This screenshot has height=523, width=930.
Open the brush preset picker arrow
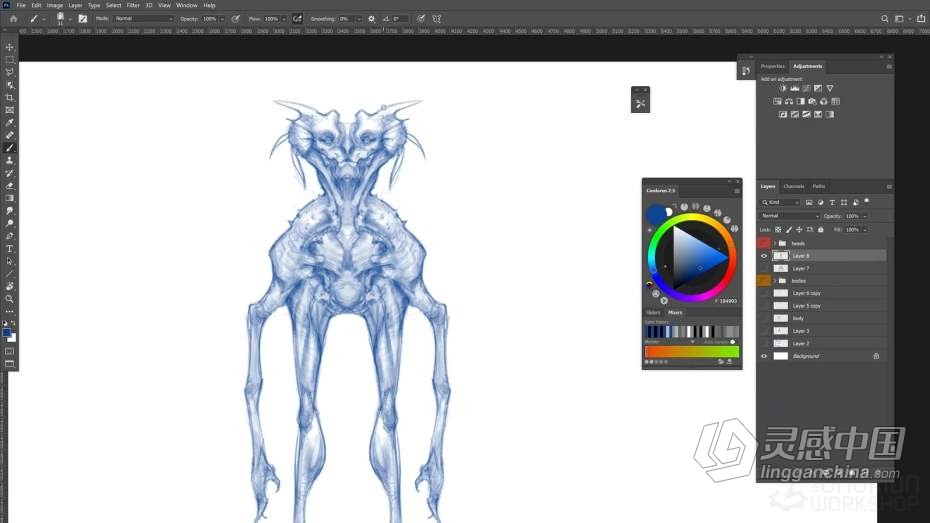(x=70, y=19)
